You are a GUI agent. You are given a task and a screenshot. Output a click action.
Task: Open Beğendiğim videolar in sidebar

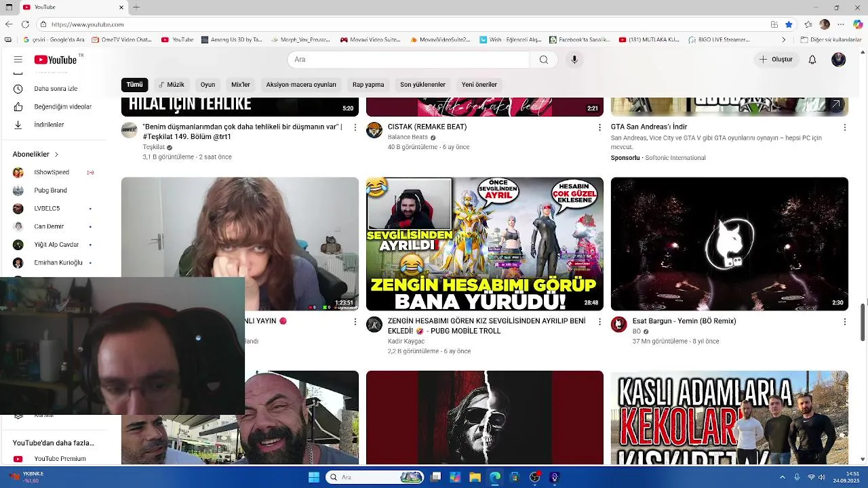pyautogui.click(x=54, y=106)
